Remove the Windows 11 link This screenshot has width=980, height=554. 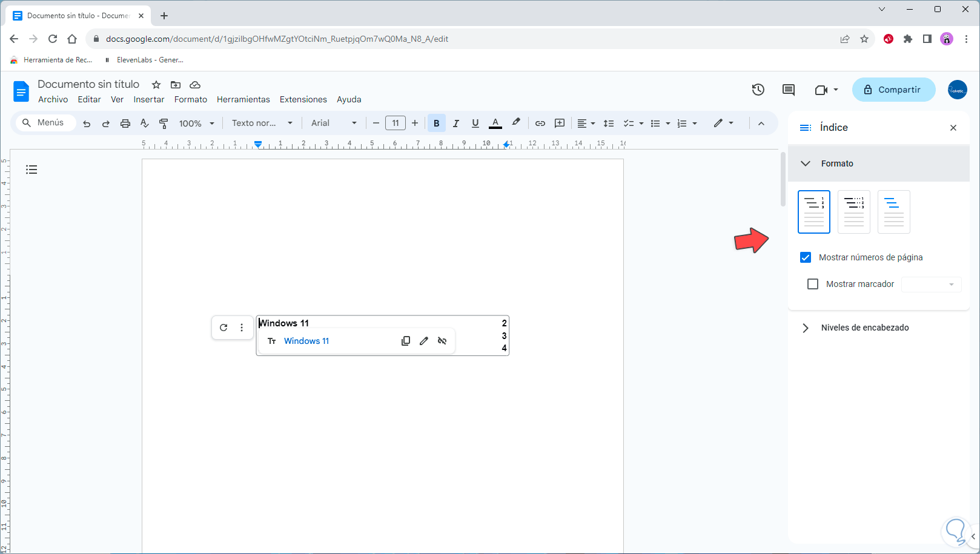click(x=442, y=341)
